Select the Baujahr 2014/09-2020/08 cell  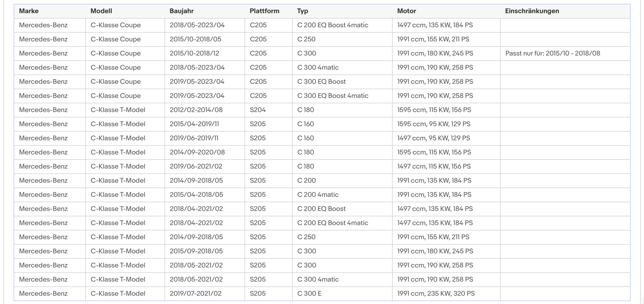pyautogui.click(x=205, y=152)
